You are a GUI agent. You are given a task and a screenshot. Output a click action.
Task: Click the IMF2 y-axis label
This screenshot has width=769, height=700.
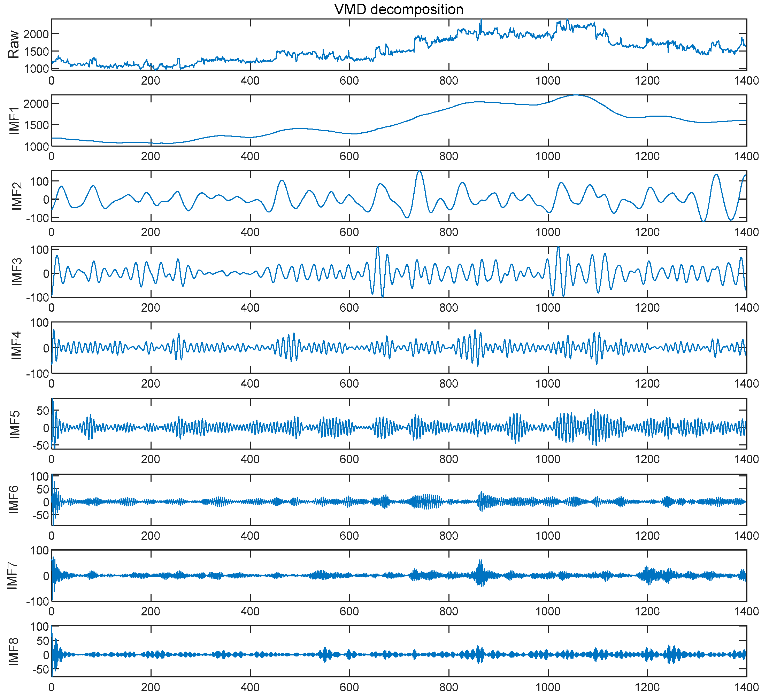[x=17, y=196]
